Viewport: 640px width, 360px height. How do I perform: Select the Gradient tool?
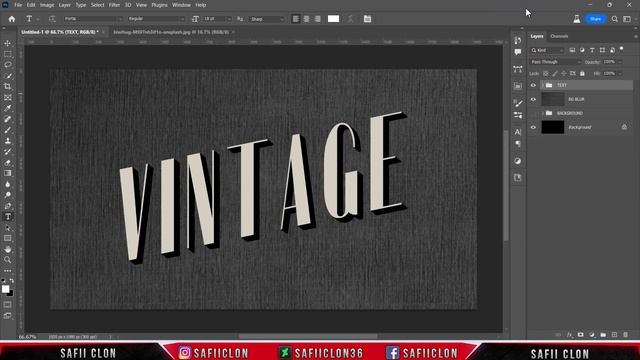point(8,173)
